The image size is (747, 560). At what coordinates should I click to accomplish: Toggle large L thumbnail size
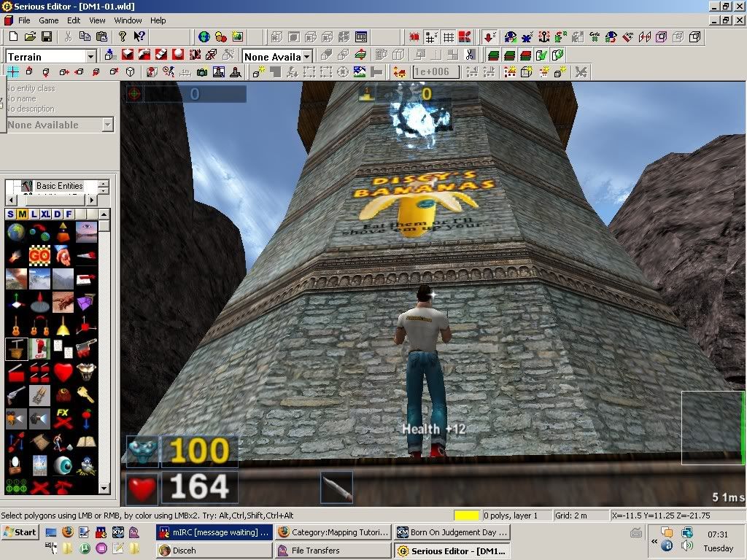(x=34, y=214)
